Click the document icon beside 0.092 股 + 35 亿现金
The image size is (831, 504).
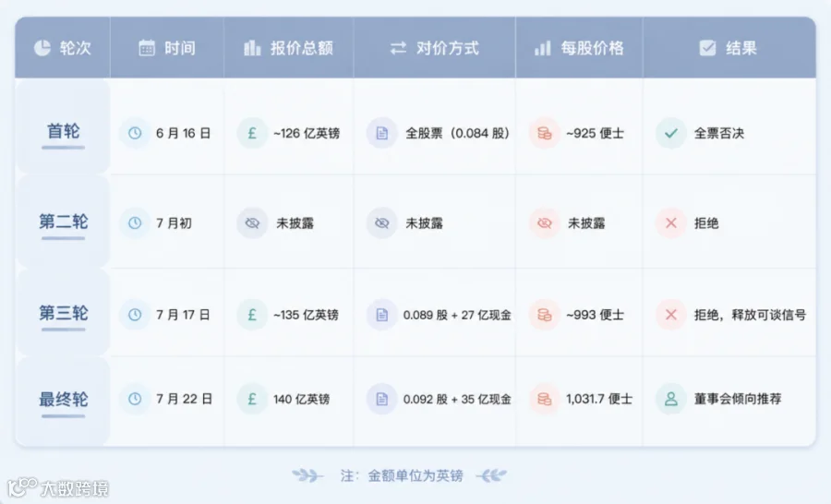click(381, 399)
